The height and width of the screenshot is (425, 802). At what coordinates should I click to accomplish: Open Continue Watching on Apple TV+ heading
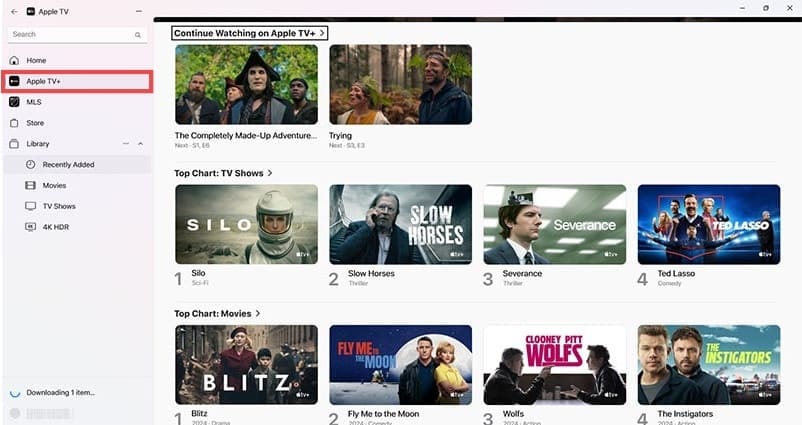[244, 33]
